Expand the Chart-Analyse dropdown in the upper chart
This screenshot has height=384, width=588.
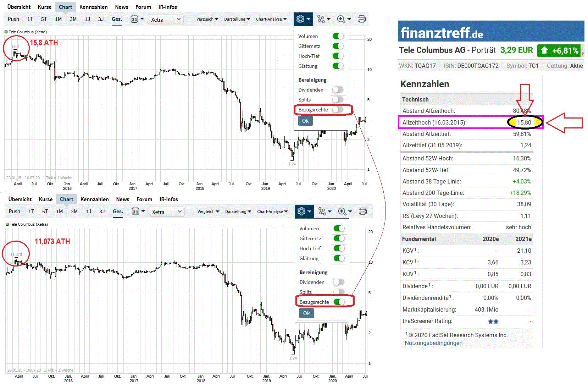(x=271, y=19)
